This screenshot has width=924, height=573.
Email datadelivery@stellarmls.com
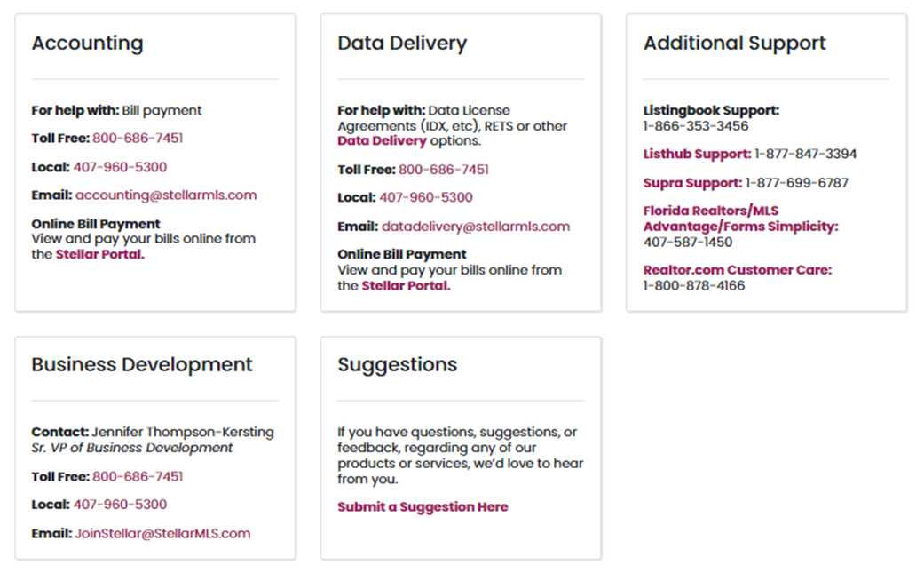(476, 227)
